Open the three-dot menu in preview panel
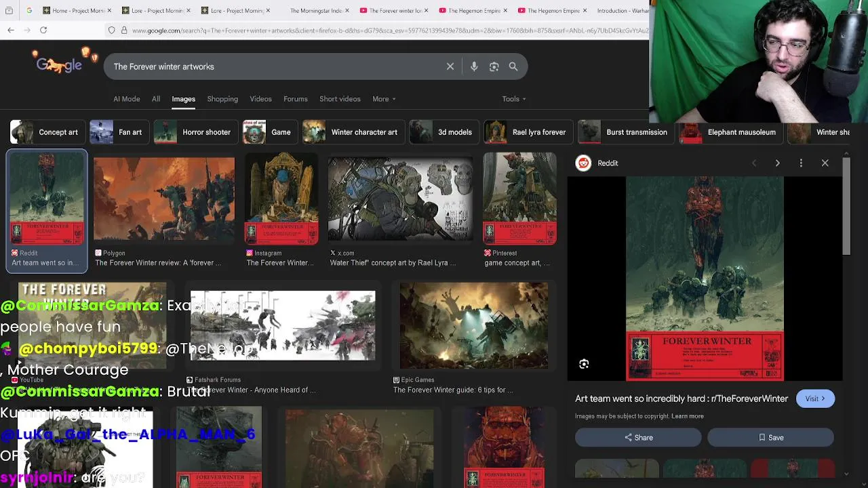Image resolution: width=868 pixels, height=488 pixels. [801, 163]
